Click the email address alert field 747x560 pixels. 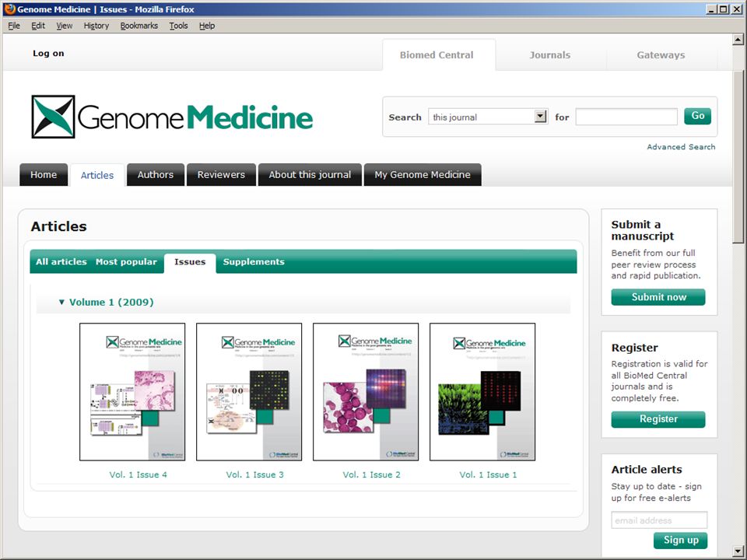click(659, 520)
